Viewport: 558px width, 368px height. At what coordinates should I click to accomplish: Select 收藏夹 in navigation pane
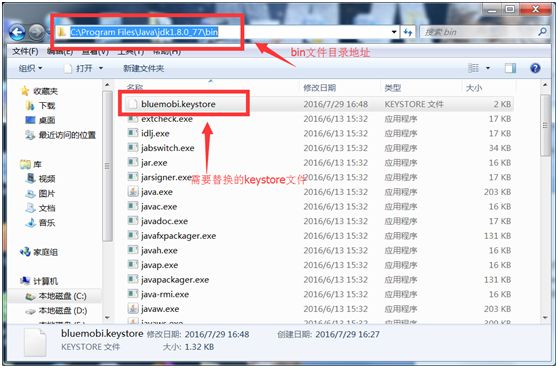pos(45,91)
